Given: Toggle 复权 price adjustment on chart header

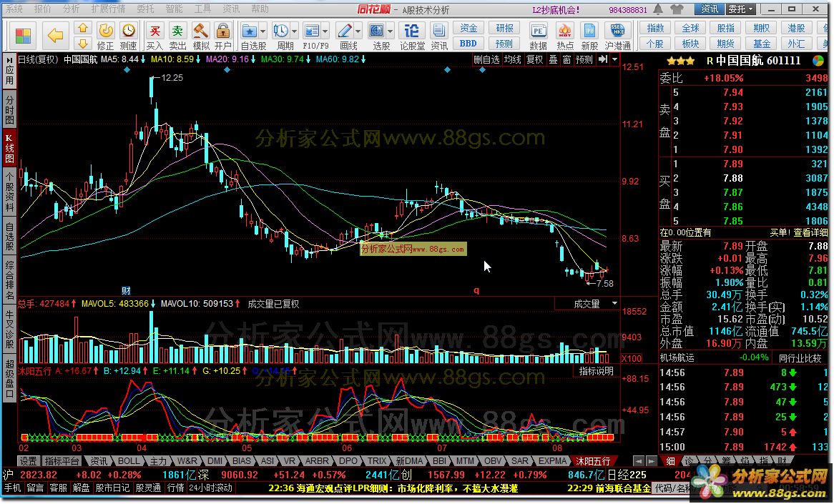Looking at the screenshot, I should point(534,59).
